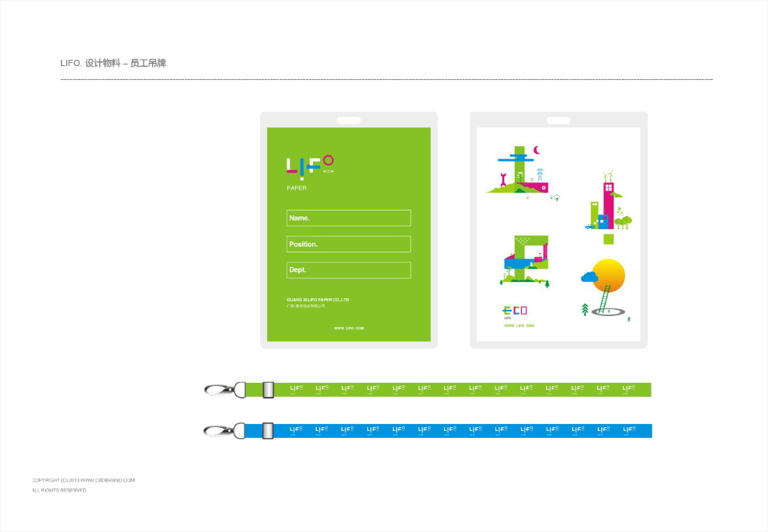
Task: Click the Dept. field on the badge
Action: [348, 270]
